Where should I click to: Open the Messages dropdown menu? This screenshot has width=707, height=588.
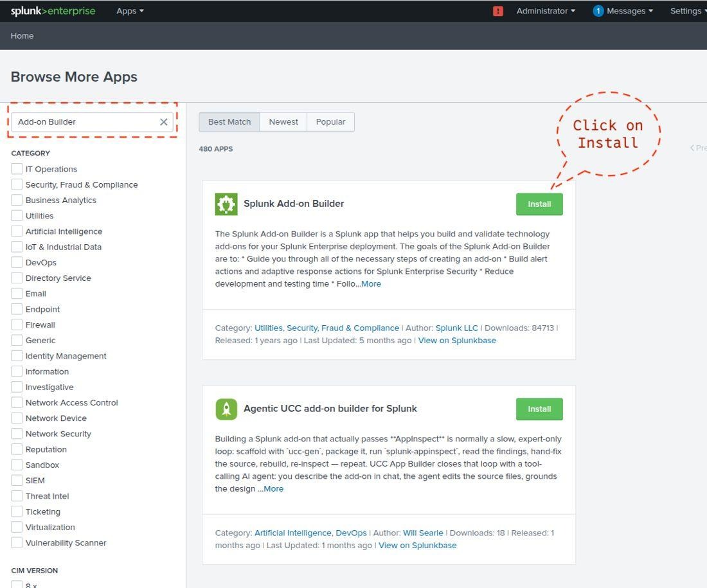[x=629, y=11]
